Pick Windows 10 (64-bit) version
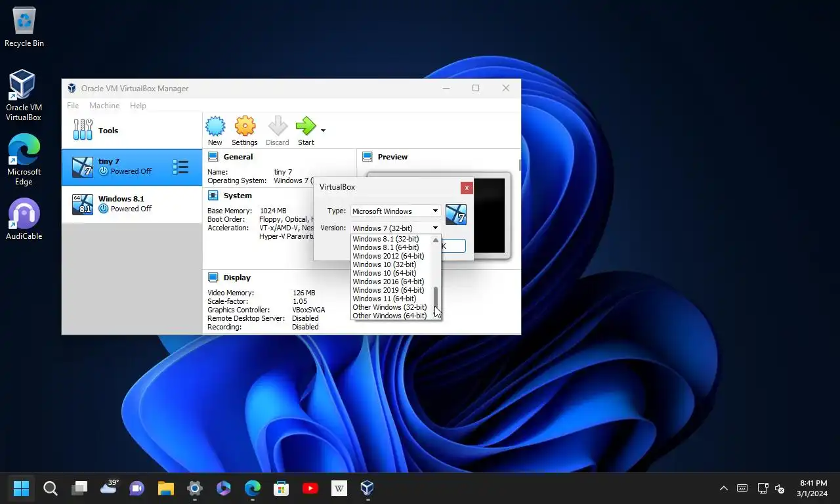840x504 pixels. pyautogui.click(x=392, y=273)
